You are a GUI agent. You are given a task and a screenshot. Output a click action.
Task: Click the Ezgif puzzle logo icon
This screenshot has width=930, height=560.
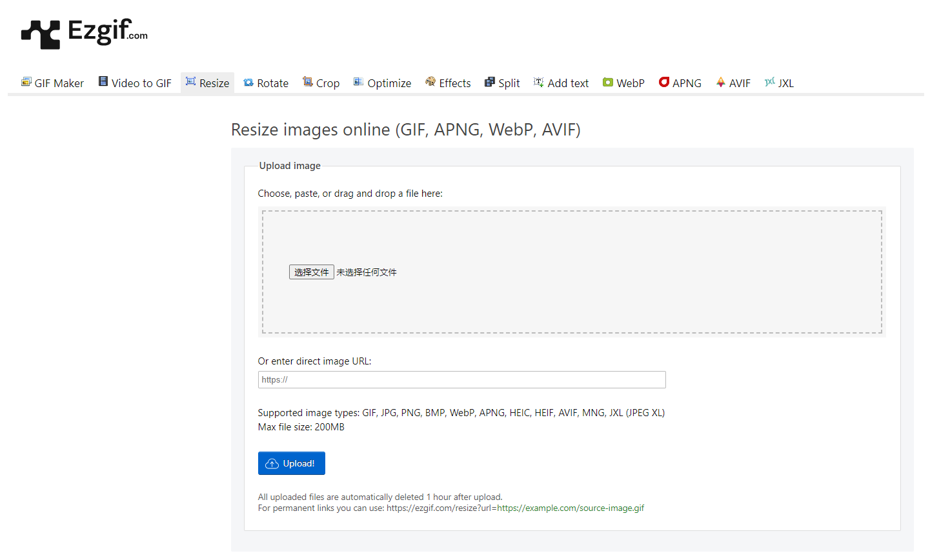(x=40, y=34)
